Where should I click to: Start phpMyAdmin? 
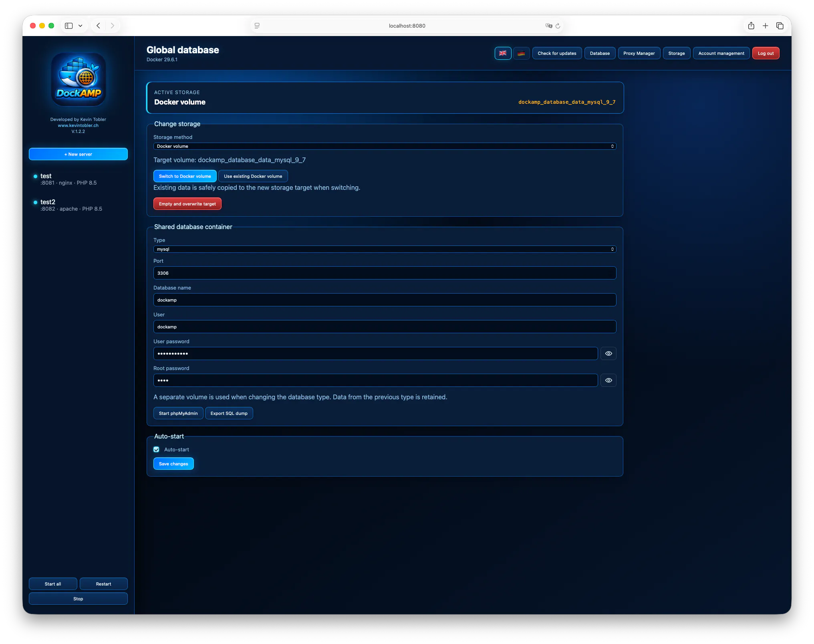178,413
